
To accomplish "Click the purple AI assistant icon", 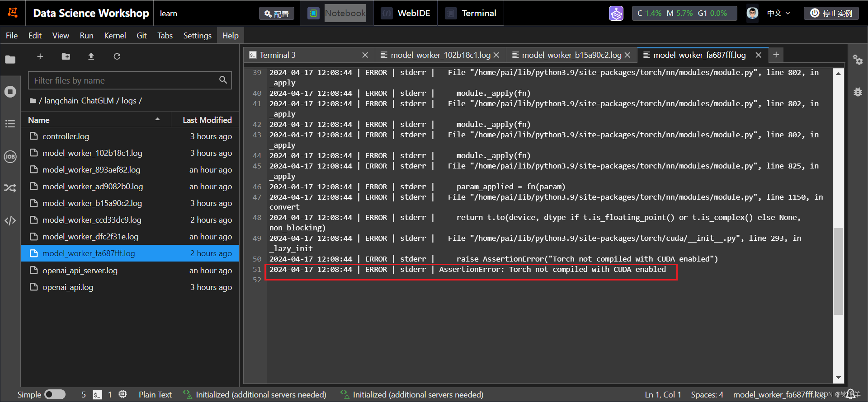I will [616, 13].
